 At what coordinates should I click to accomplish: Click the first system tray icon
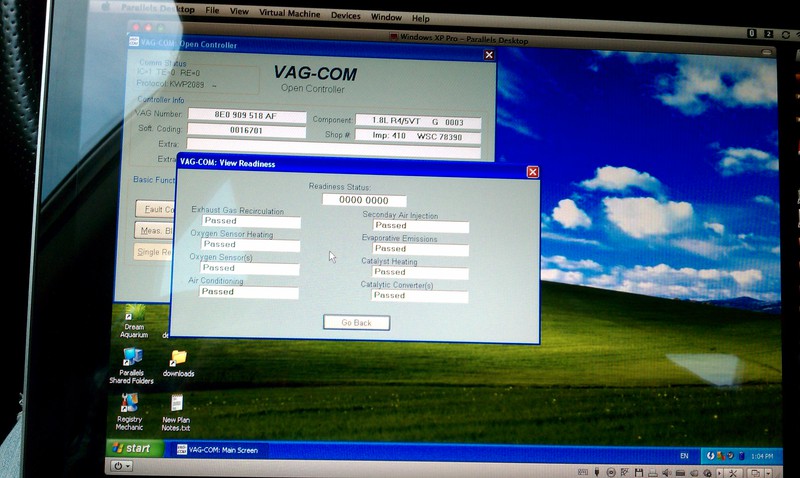710,456
